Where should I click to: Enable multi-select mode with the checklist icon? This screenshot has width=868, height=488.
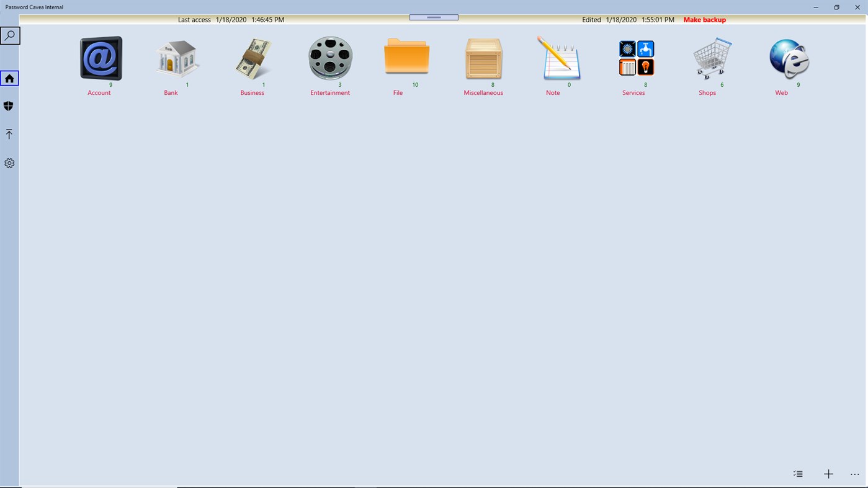tap(797, 473)
